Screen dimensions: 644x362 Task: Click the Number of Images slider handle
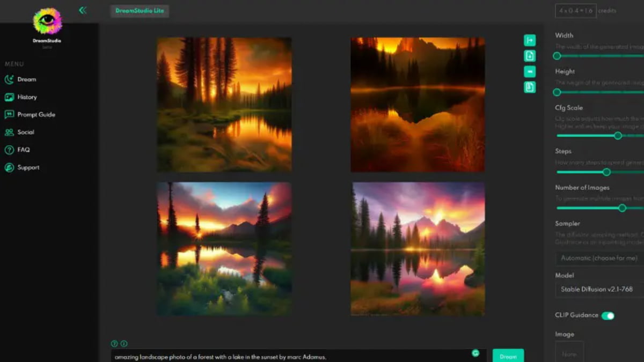622,208
